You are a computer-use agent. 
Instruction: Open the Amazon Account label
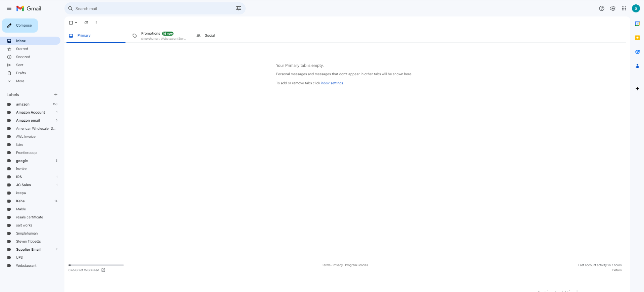point(30,112)
